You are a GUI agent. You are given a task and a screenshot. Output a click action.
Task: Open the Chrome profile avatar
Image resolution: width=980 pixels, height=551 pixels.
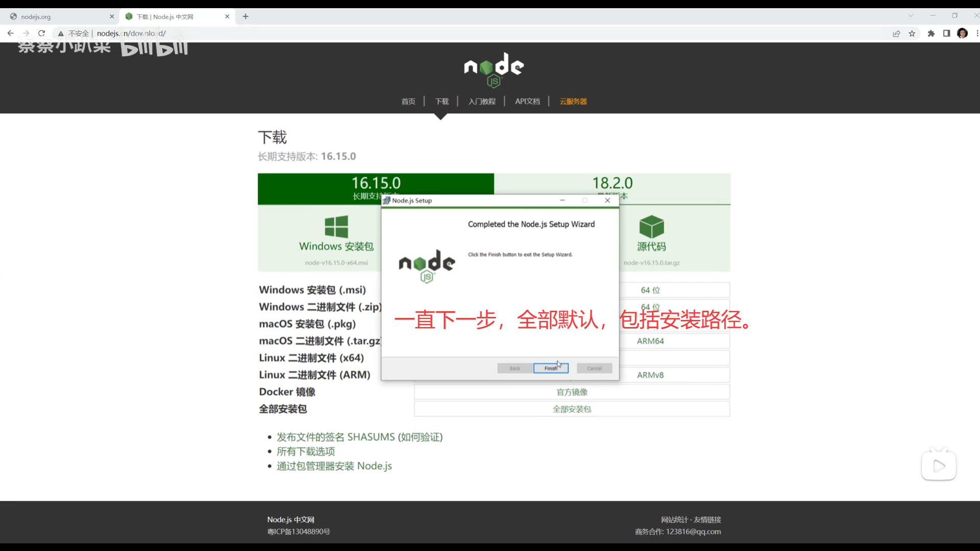[x=963, y=34]
